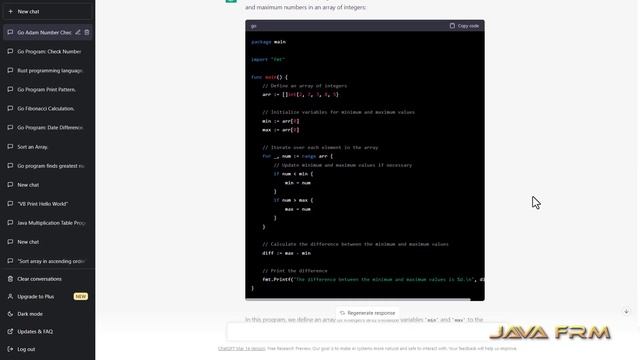Open the Sort an Array conversation

point(47,147)
